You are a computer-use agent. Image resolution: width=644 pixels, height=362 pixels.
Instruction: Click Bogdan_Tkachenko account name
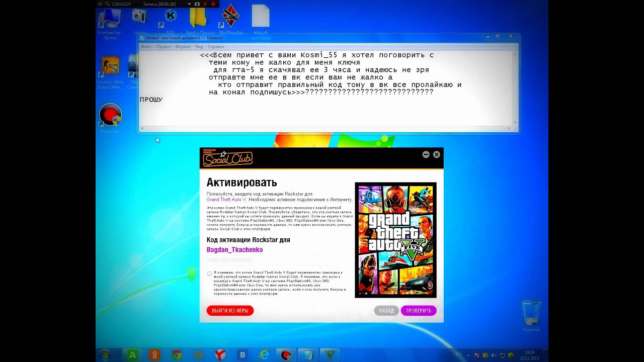click(x=234, y=250)
